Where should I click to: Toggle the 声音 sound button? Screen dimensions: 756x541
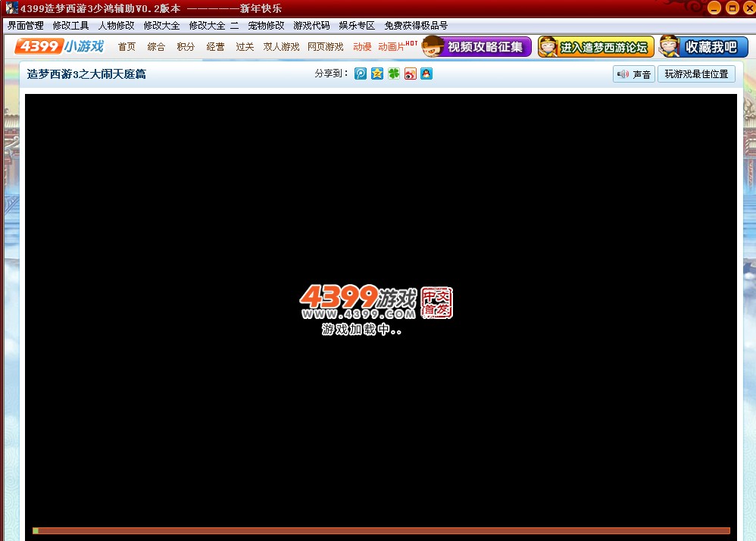click(634, 73)
